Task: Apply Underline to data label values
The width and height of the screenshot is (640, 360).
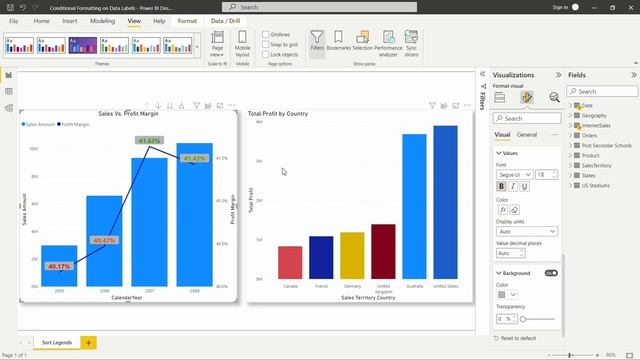Action: [x=524, y=187]
